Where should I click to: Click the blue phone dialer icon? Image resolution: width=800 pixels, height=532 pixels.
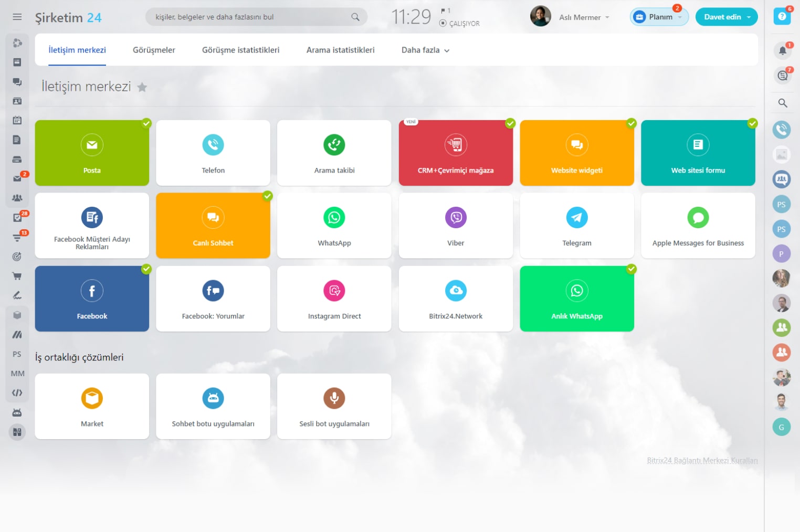pyautogui.click(x=782, y=130)
